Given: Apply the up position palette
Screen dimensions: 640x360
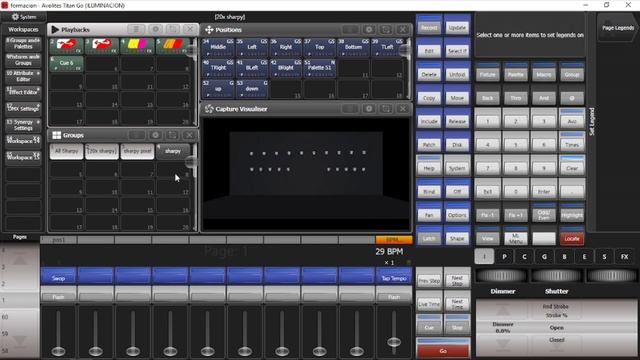Looking at the screenshot, I should (x=218, y=89).
